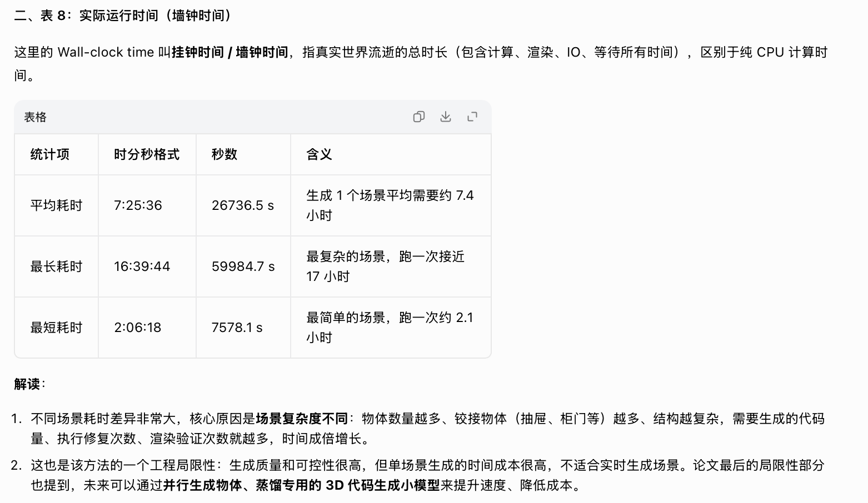Image resolution: width=868 pixels, height=503 pixels.
Task: Click the cell mentioning 2.1 小时
Action: click(390, 328)
